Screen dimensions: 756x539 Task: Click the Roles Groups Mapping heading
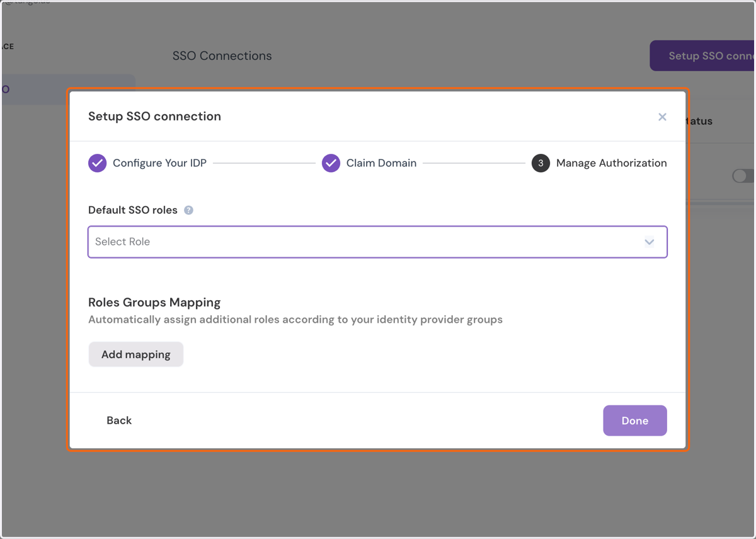(154, 303)
